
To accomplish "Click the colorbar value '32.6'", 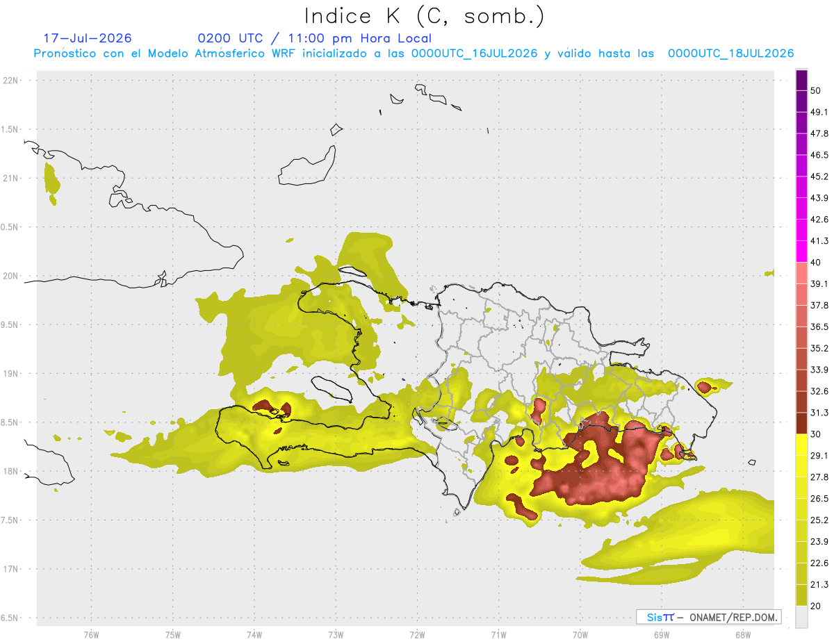I will tap(819, 391).
